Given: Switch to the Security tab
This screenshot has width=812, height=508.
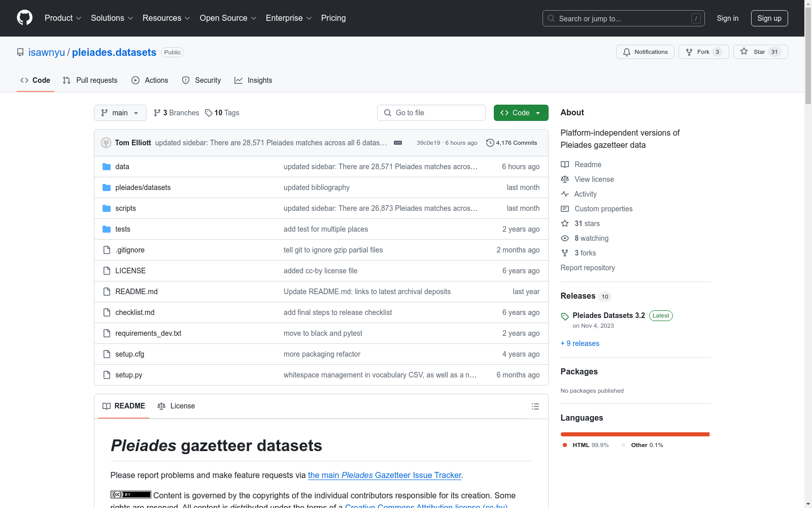Looking at the screenshot, I should (201, 80).
